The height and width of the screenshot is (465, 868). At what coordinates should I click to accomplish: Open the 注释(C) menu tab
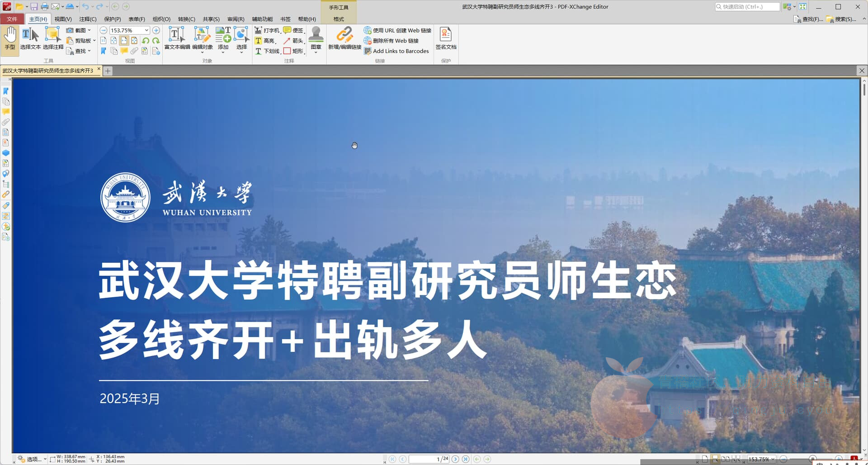tap(88, 19)
